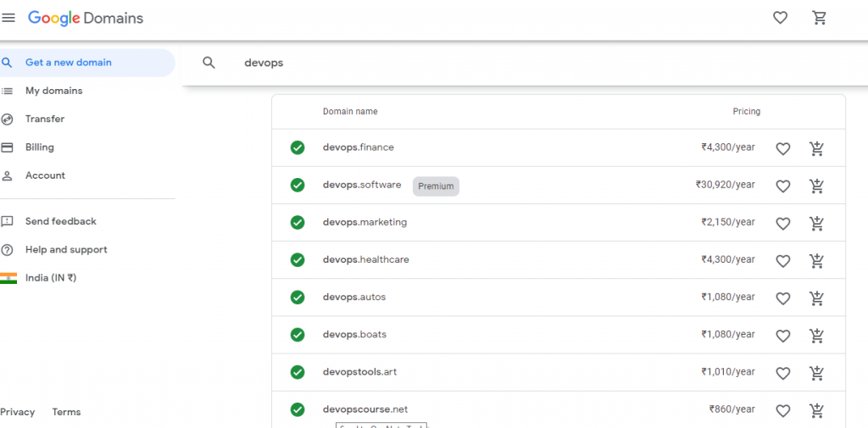Add devops.boats to cart
Viewport: 868px width, 428px height.
(816, 336)
